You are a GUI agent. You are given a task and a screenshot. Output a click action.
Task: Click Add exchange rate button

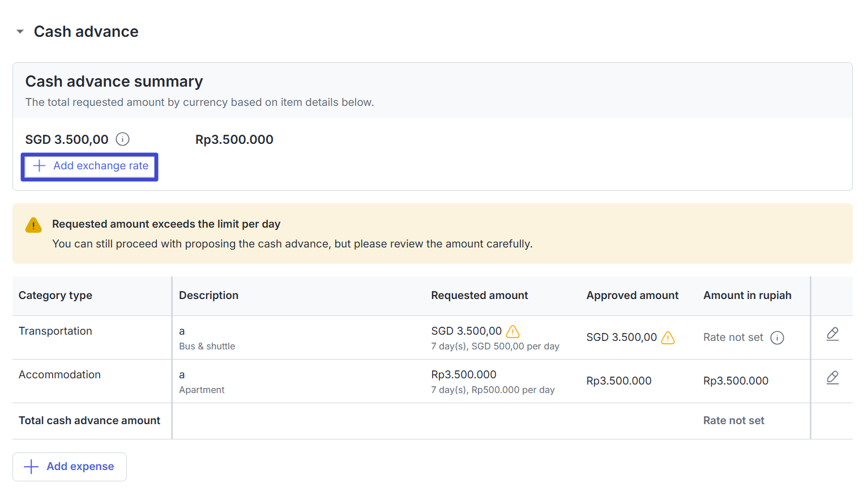[x=90, y=166]
